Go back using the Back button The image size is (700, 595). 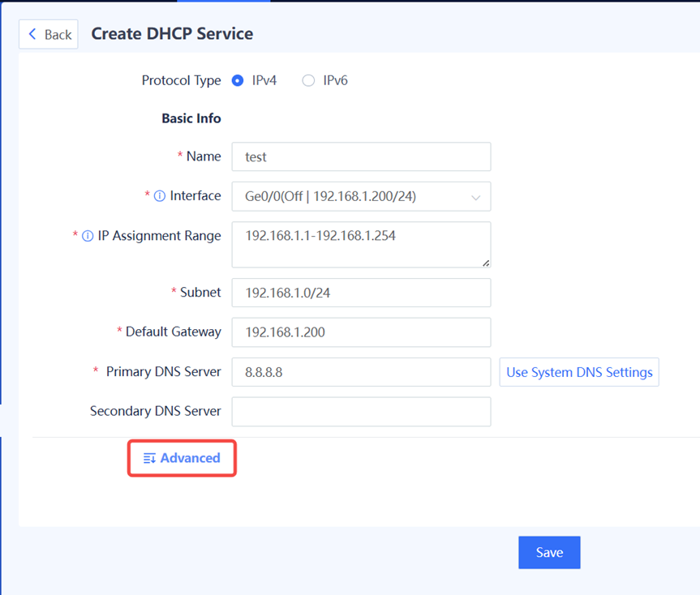(x=48, y=34)
